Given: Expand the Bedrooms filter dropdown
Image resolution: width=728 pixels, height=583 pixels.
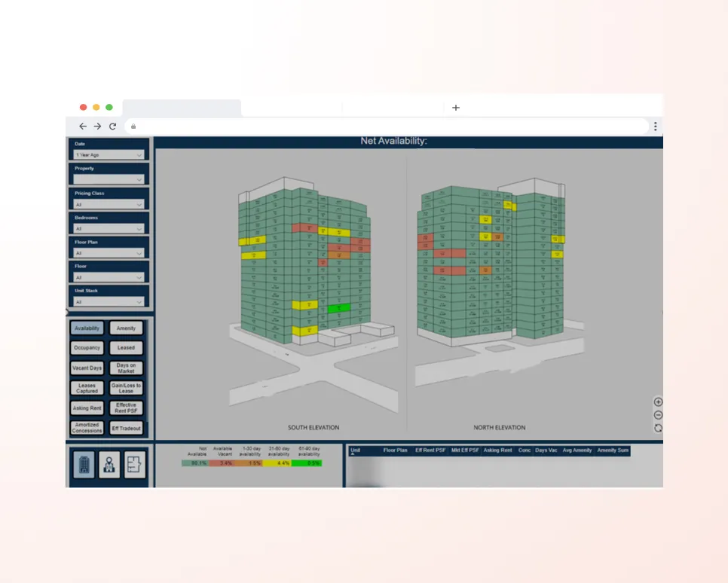Looking at the screenshot, I should tap(109, 228).
